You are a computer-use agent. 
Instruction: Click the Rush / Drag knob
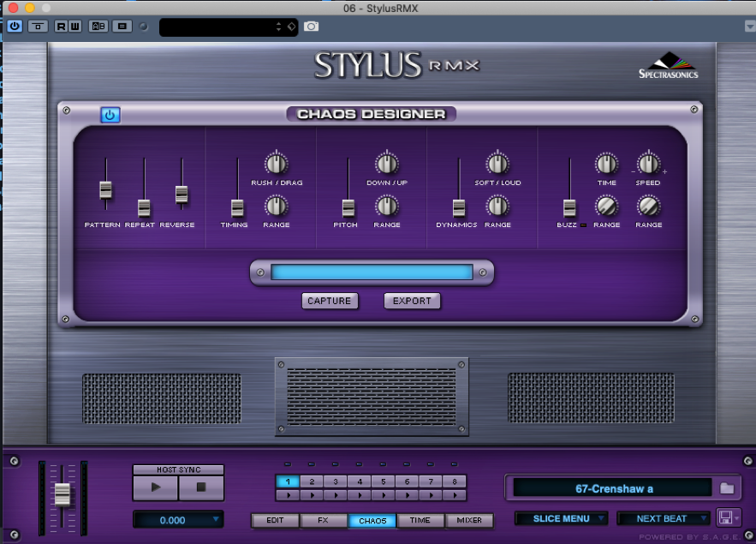click(x=277, y=164)
